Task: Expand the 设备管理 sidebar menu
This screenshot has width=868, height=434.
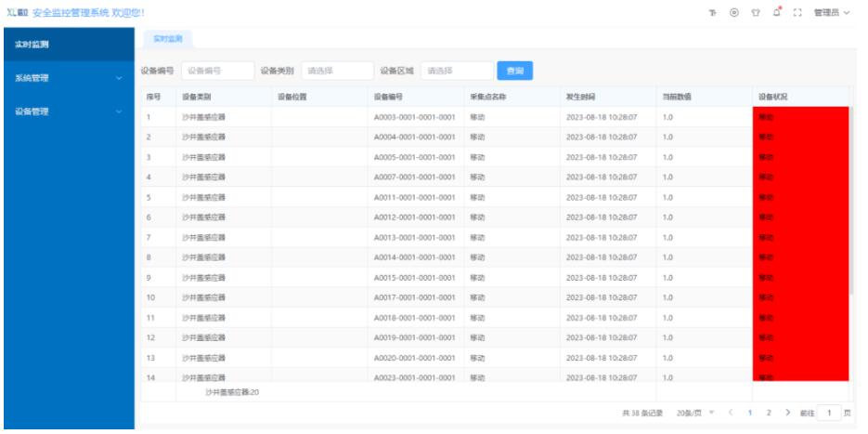Action: click(x=67, y=112)
